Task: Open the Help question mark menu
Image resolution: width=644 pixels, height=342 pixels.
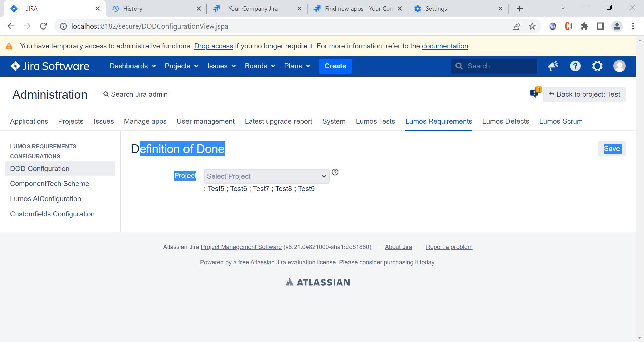Action: pyautogui.click(x=575, y=66)
